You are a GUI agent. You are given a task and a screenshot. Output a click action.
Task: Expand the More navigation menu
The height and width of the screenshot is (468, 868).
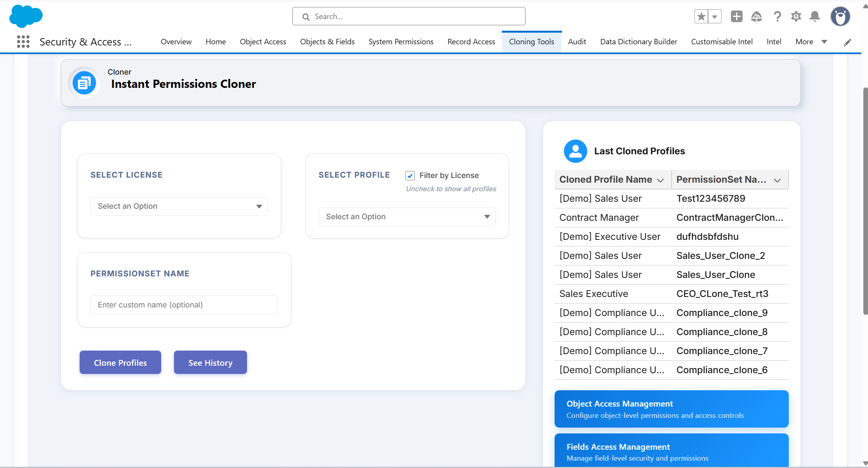(811, 42)
